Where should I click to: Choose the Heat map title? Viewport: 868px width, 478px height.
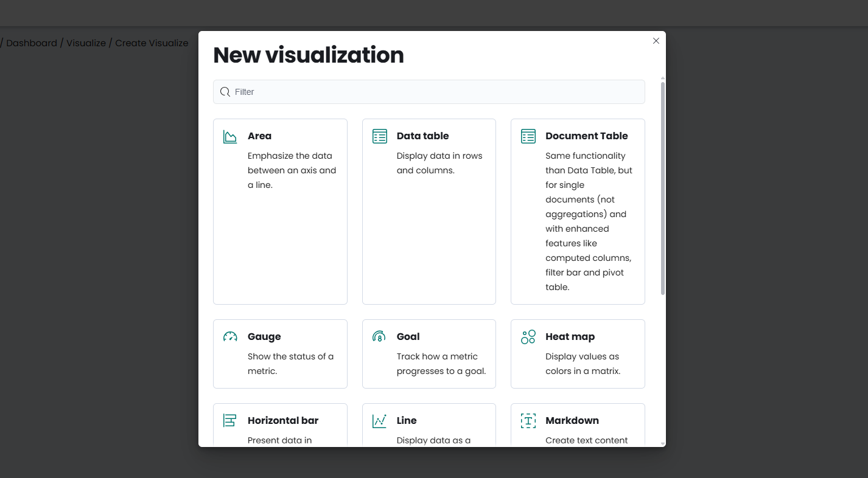[x=570, y=337]
